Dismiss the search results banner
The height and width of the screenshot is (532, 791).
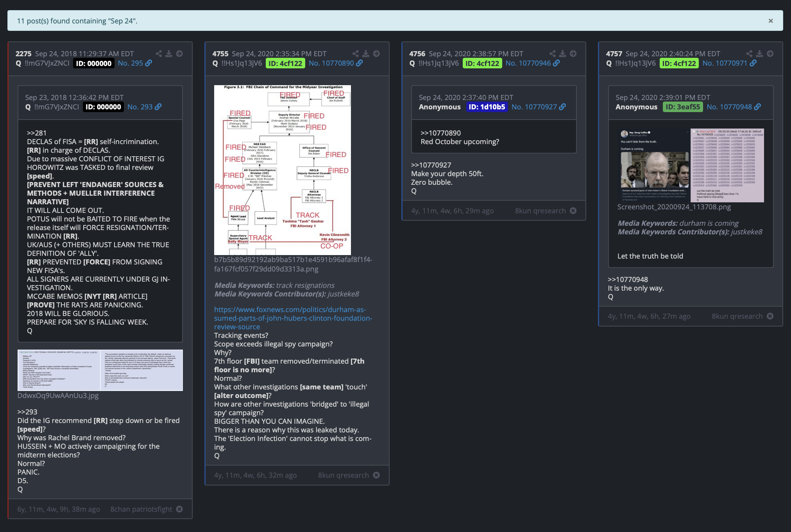coord(771,21)
